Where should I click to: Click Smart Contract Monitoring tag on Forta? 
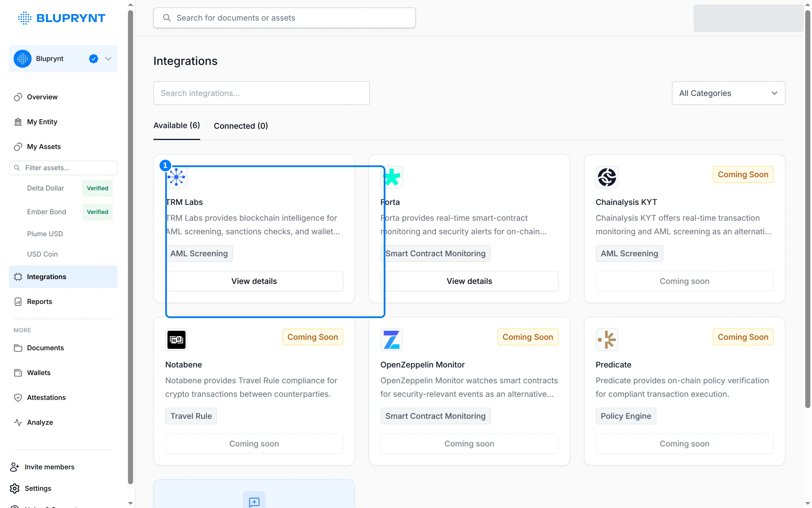coord(435,253)
